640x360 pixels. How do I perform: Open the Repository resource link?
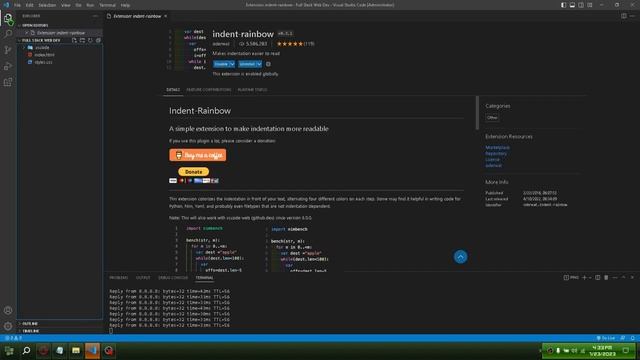(x=496, y=153)
